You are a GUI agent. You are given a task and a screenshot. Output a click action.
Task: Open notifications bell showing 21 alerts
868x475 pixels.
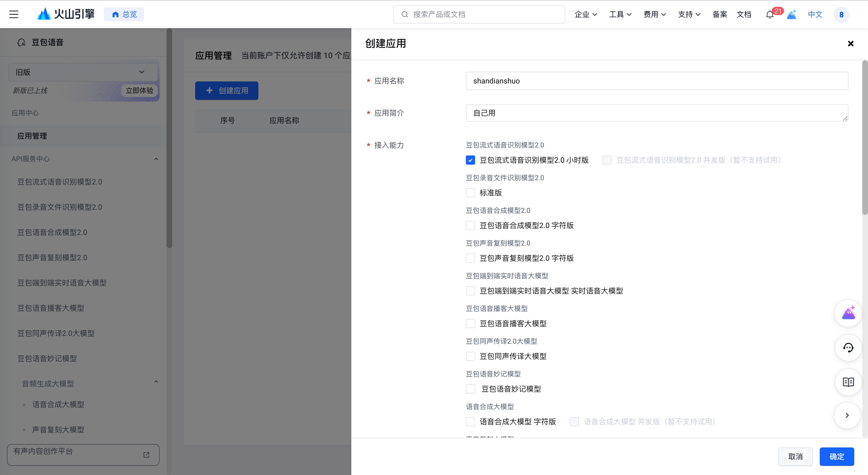point(770,14)
